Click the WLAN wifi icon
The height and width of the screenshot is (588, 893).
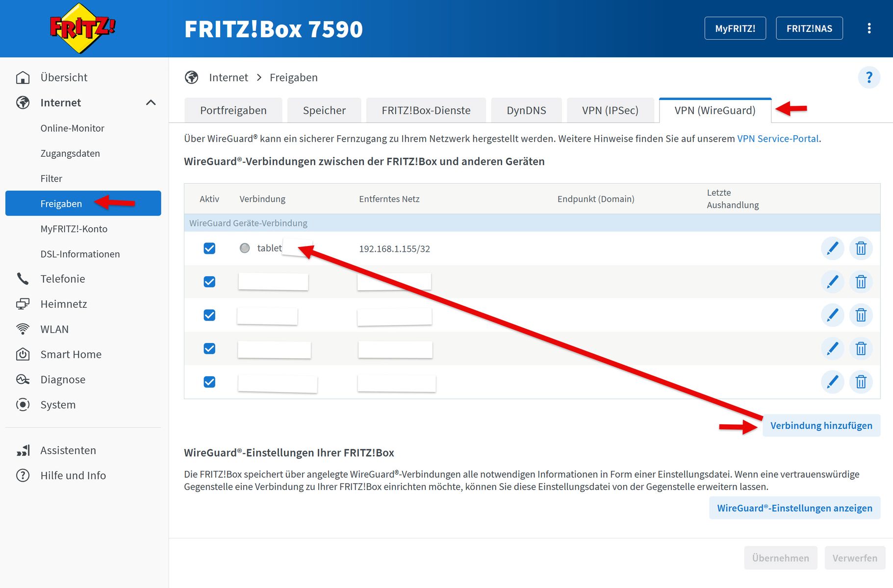click(23, 329)
